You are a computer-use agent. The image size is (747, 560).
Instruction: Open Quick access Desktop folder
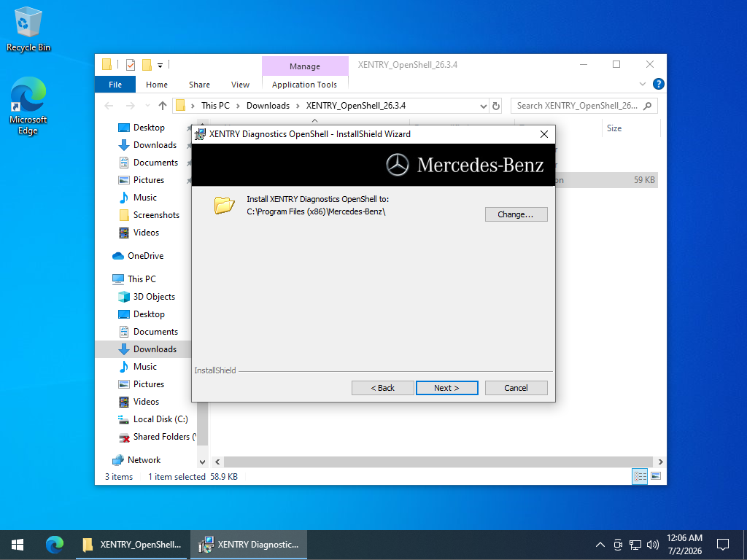coord(149,128)
